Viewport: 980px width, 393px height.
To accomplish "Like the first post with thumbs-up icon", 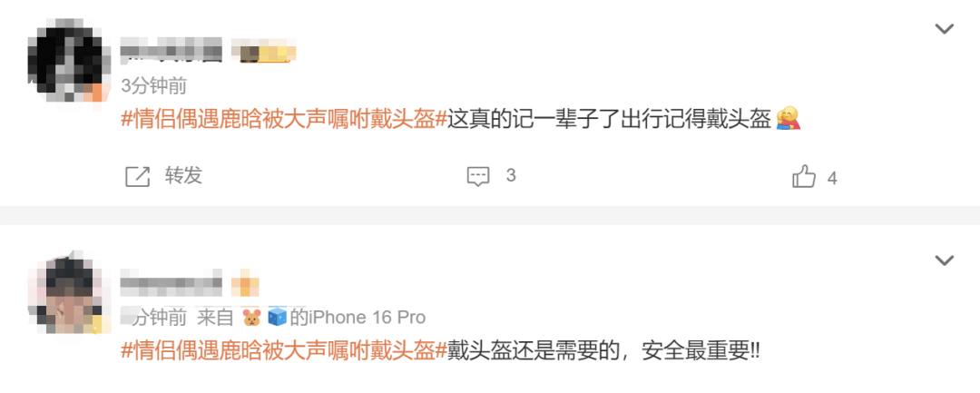I will [804, 177].
